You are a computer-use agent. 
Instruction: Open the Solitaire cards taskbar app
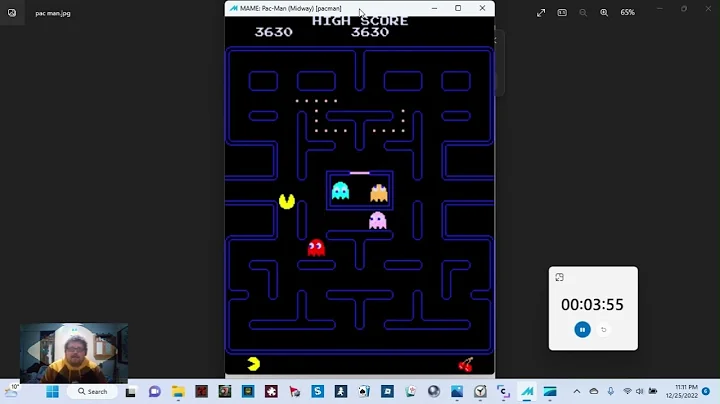pyautogui.click(x=364, y=392)
